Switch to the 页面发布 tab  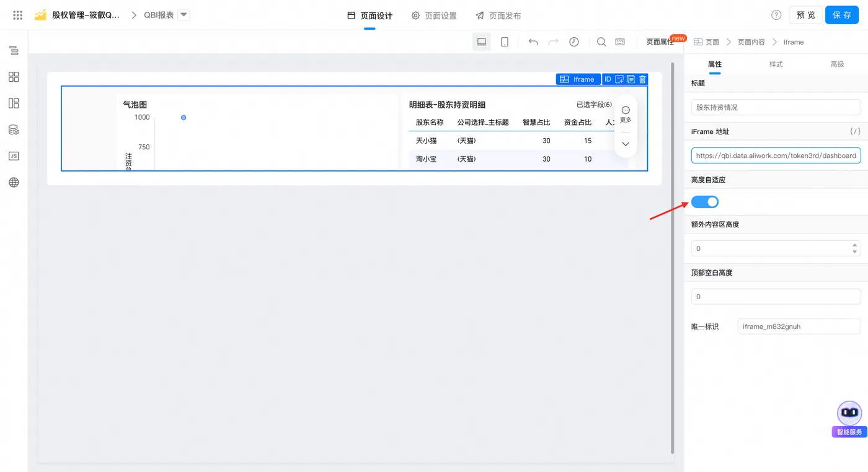[x=498, y=15]
